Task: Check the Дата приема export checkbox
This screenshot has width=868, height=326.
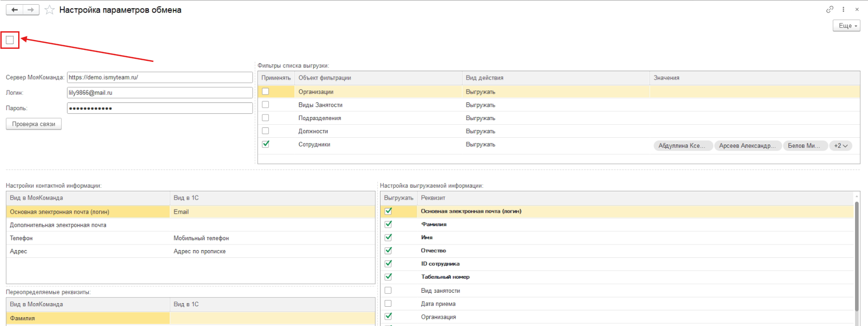Action: pos(388,304)
